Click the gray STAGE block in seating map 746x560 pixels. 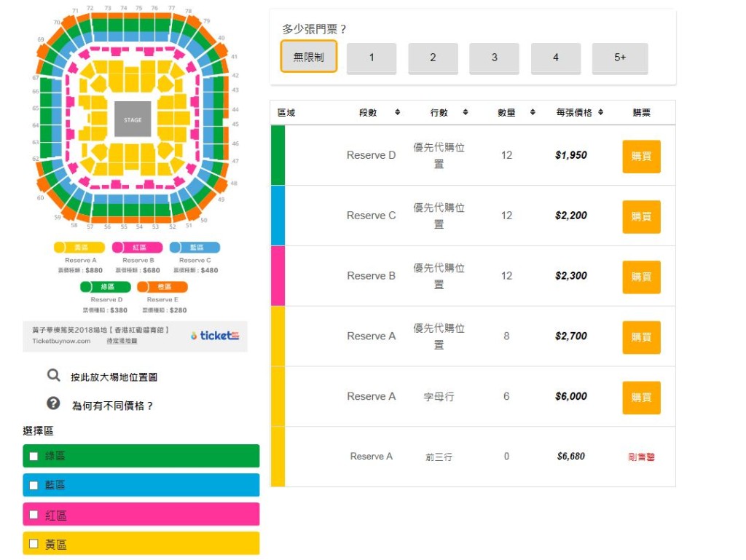pos(133,119)
